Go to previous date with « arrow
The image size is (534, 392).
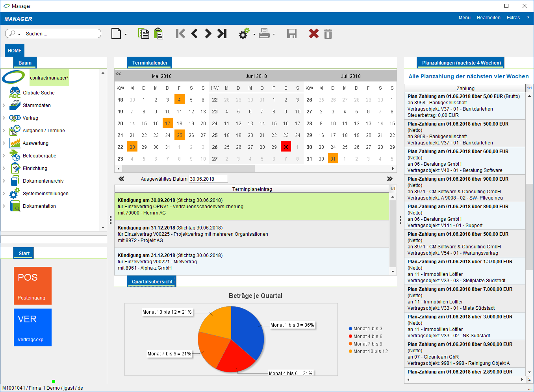[121, 179]
